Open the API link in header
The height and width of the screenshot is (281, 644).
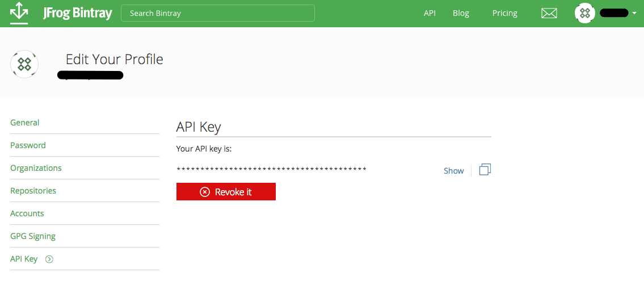(x=430, y=13)
